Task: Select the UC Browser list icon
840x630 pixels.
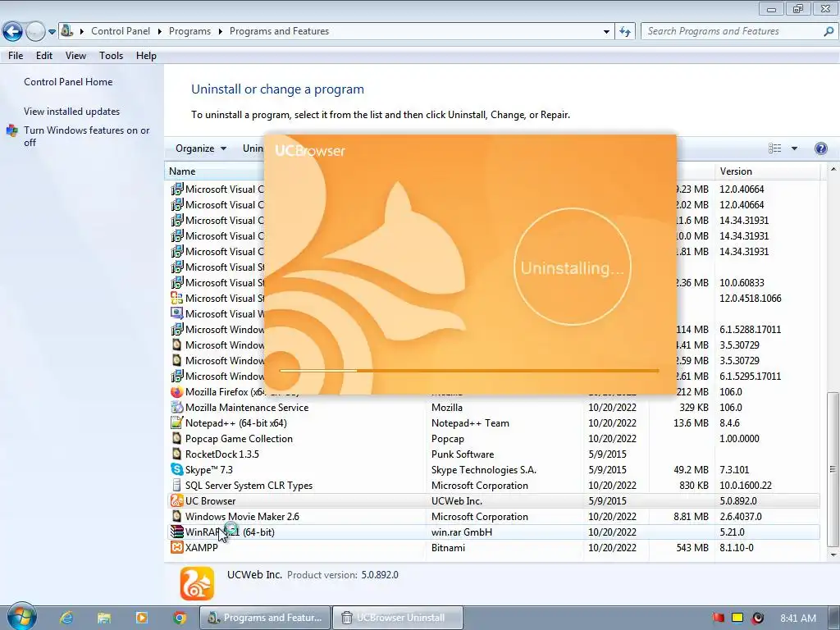Action: coord(176,501)
